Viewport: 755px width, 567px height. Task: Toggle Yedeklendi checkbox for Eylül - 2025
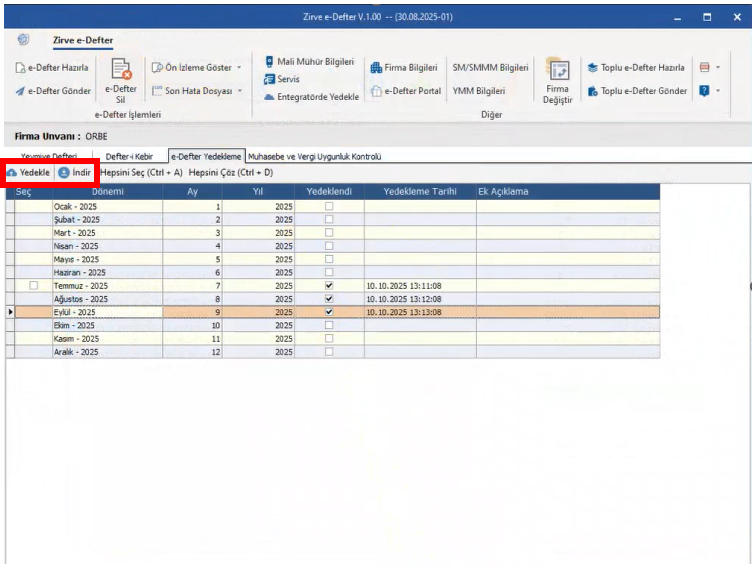[x=329, y=312]
